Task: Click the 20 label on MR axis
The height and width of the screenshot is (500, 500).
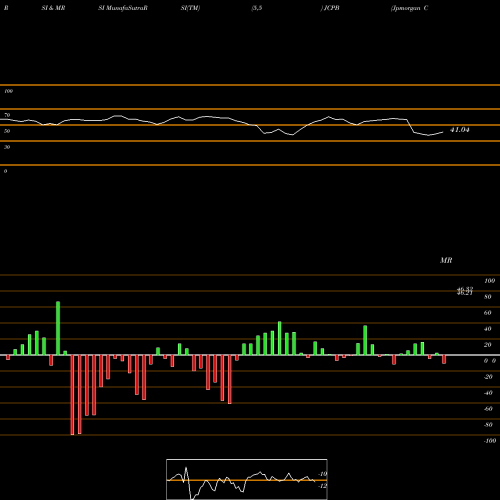Action: [488, 345]
